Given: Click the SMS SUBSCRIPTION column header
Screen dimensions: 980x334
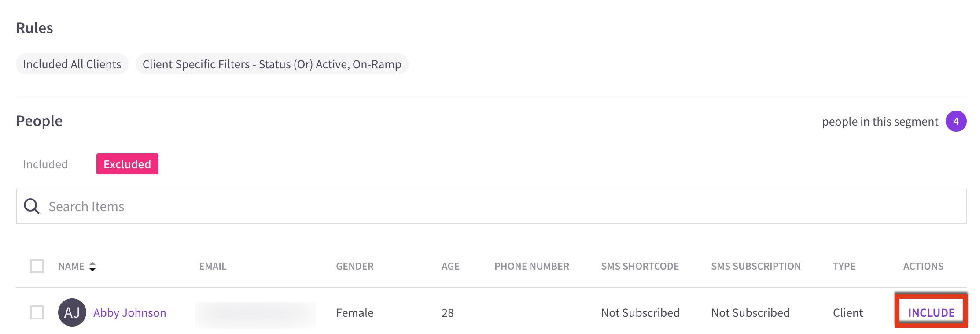Looking at the screenshot, I should (x=756, y=266).
